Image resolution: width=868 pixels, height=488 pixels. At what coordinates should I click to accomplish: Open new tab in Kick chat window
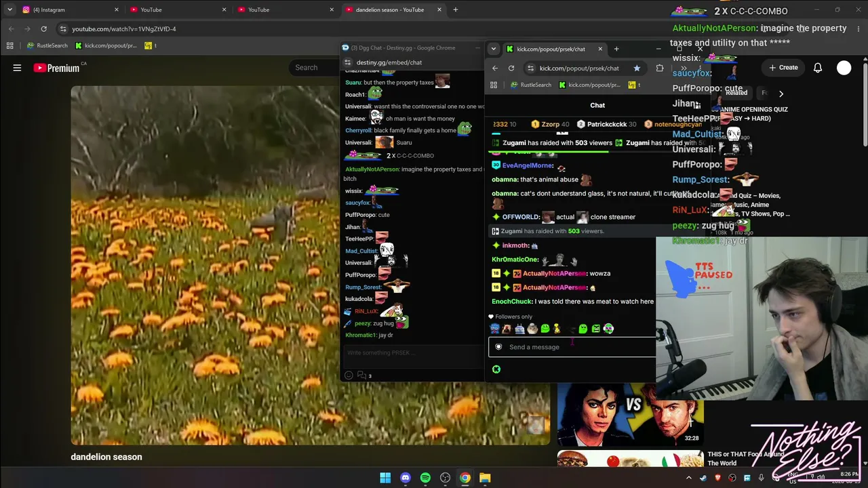pos(616,49)
